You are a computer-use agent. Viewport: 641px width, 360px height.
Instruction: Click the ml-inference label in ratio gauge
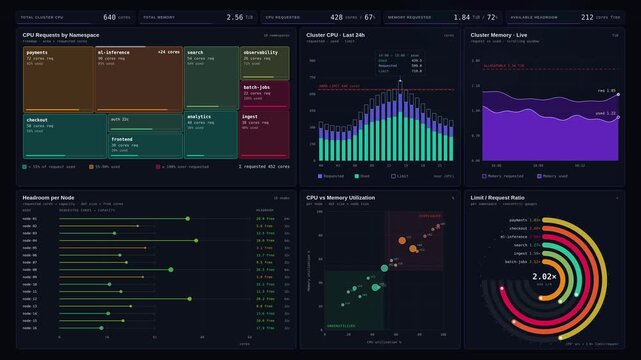(x=514, y=237)
